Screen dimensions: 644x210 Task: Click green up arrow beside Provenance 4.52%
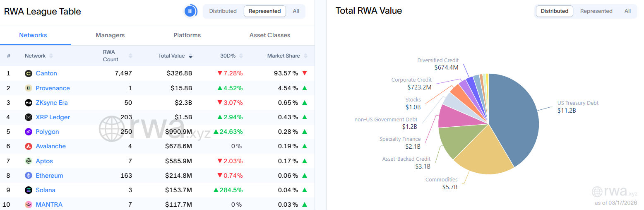coord(220,88)
